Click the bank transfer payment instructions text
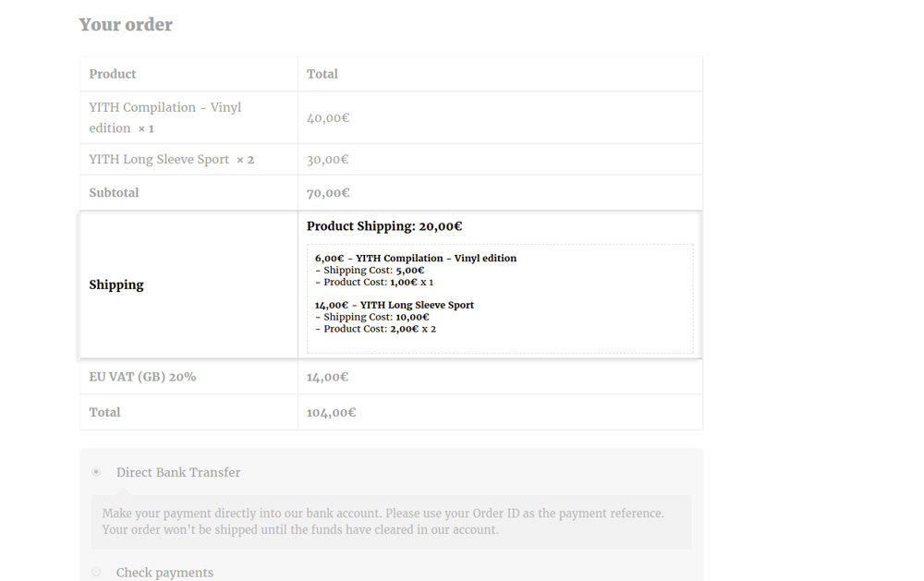This screenshot has width=924, height=581. click(x=383, y=522)
